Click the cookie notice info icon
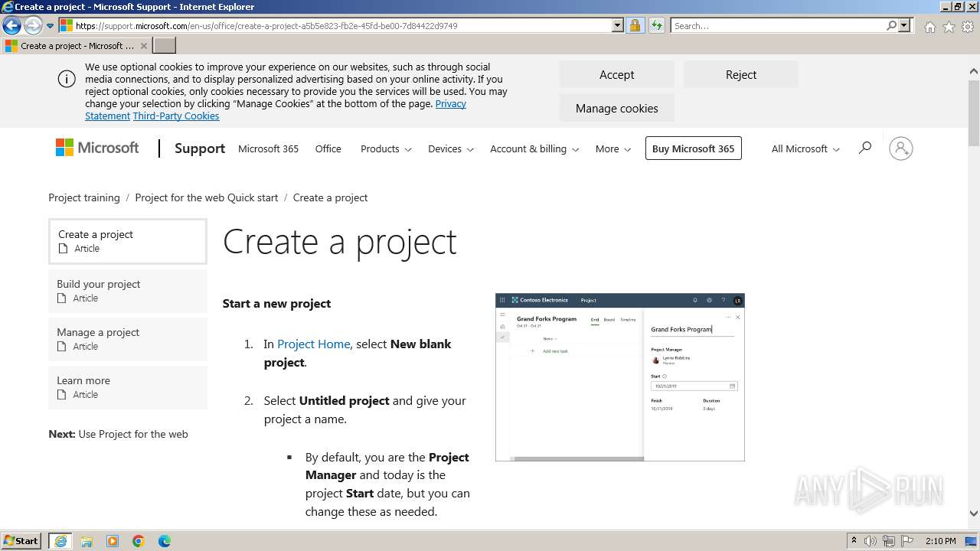980x551 pixels. tap(67, 79)
